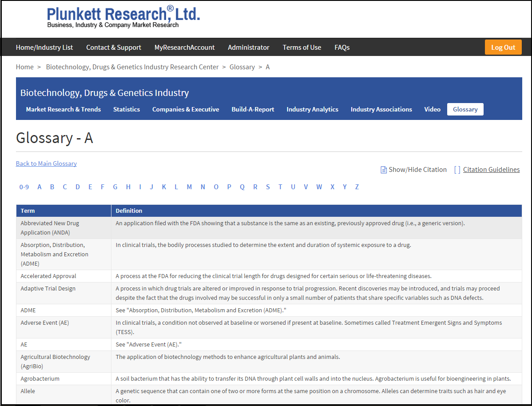The width and height of the screenshot is (532, 406).
Task: Switch to Market Research & Trends tab
Action: [x=64, y=109]
